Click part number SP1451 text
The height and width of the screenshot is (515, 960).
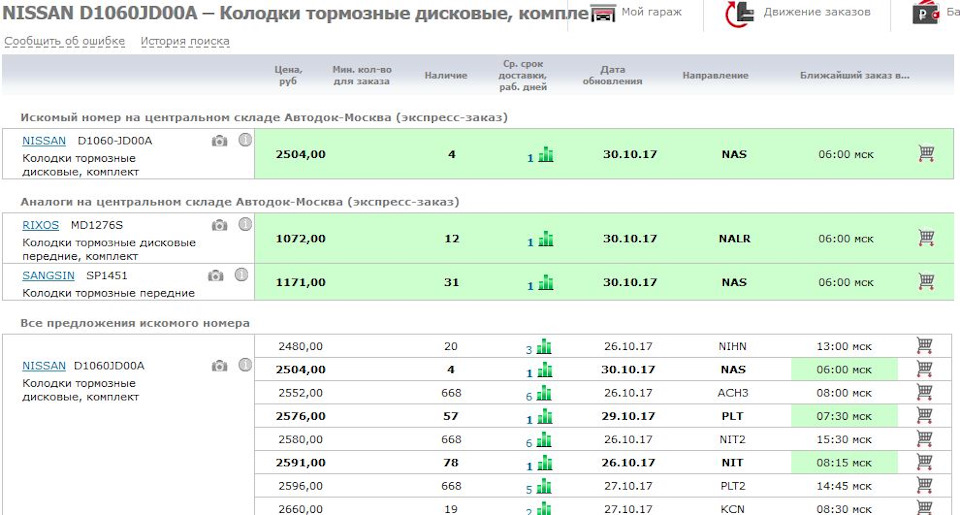(x=107, y=275)
